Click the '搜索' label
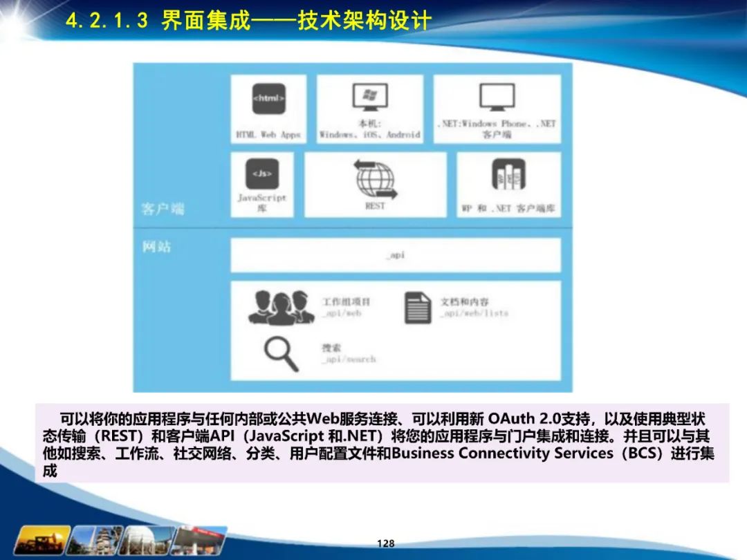This screenshot has width=747, height=560. tap(331, 348)
